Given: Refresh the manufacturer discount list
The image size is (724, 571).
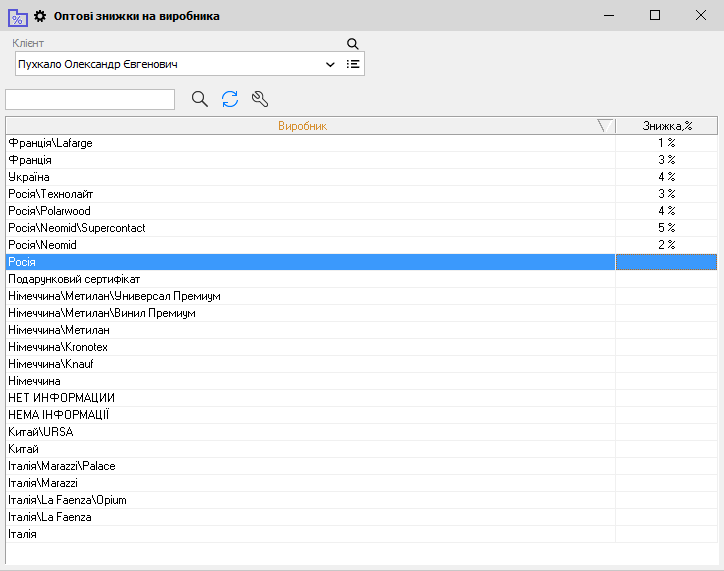Looking at the screenshot, I should [x=230, y=99].
